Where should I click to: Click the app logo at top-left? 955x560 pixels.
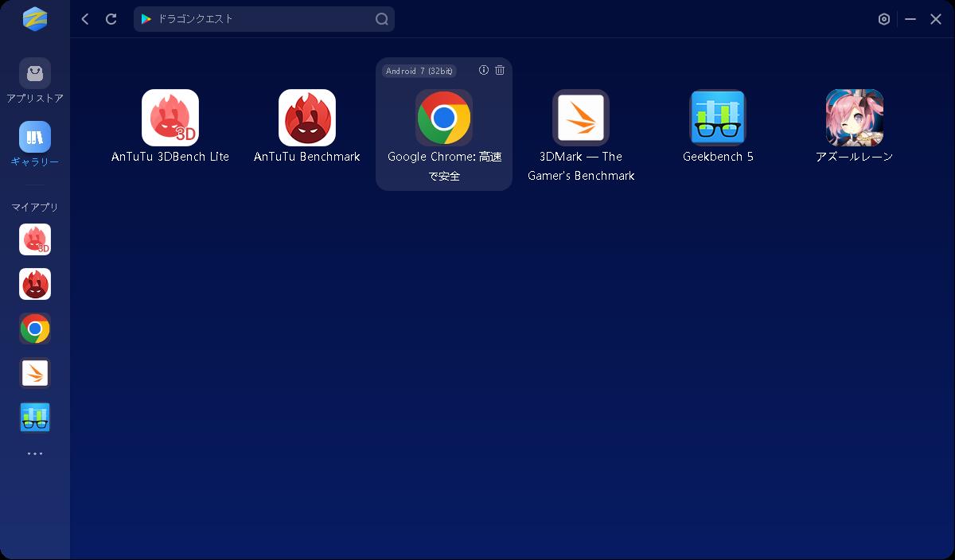pyautogui.click(x=35, y=17)
